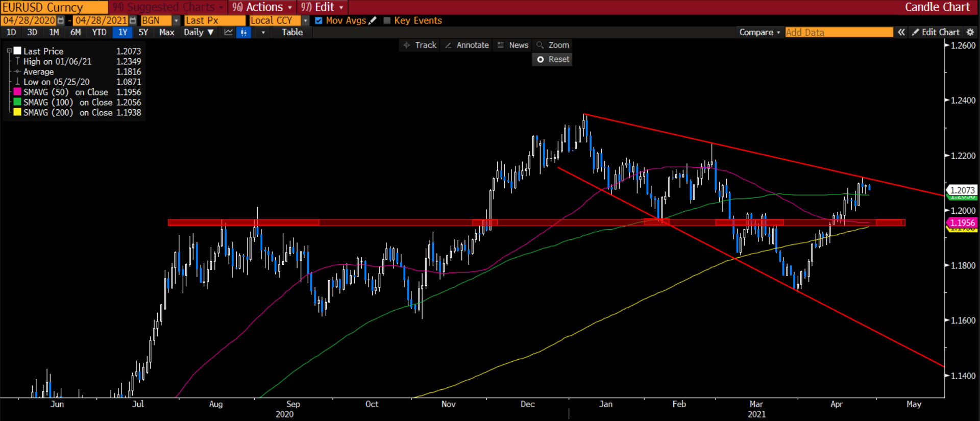Screen dimensions: 980x421
Task: Click the High marker icon in legend
Action: (17, 61)
